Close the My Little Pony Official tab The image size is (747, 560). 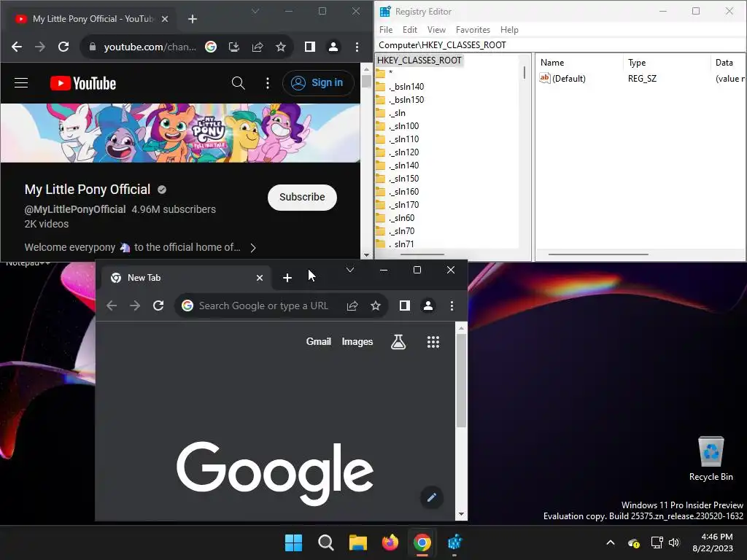[165, 19]
